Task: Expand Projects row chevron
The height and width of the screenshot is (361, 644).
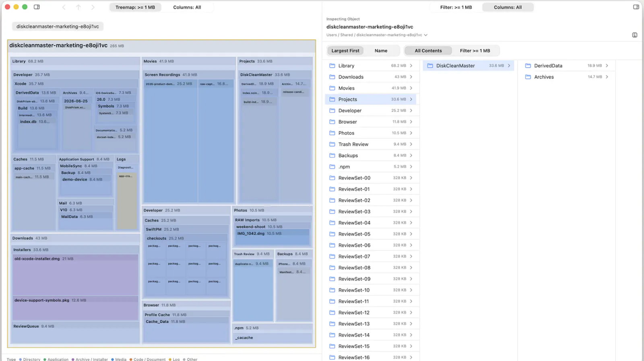Action: pyautogui.click(x=411, y=99)
